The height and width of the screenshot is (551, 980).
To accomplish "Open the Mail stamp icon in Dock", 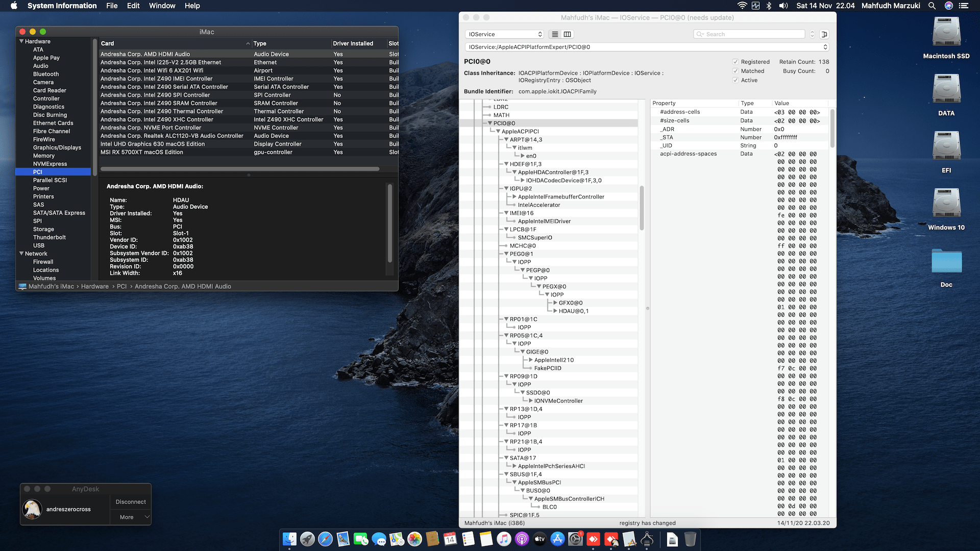I will (343, 539).
